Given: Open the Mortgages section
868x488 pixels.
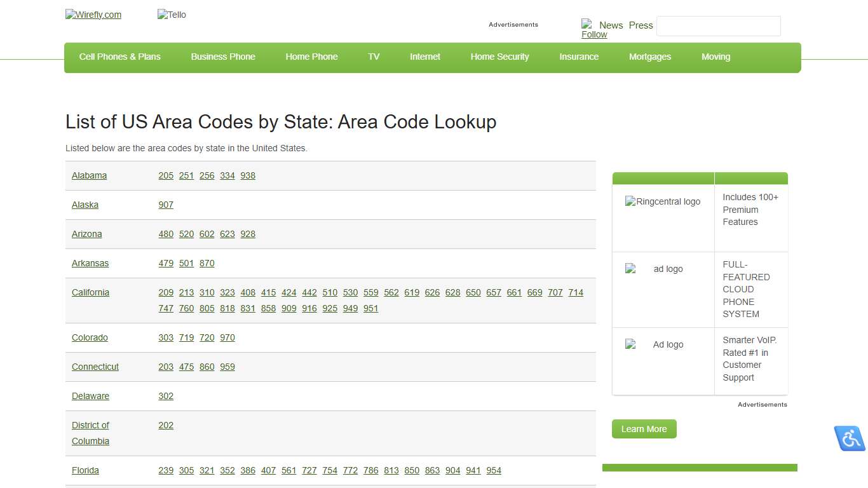Looking at the screenshot, I should coord(650,57).
